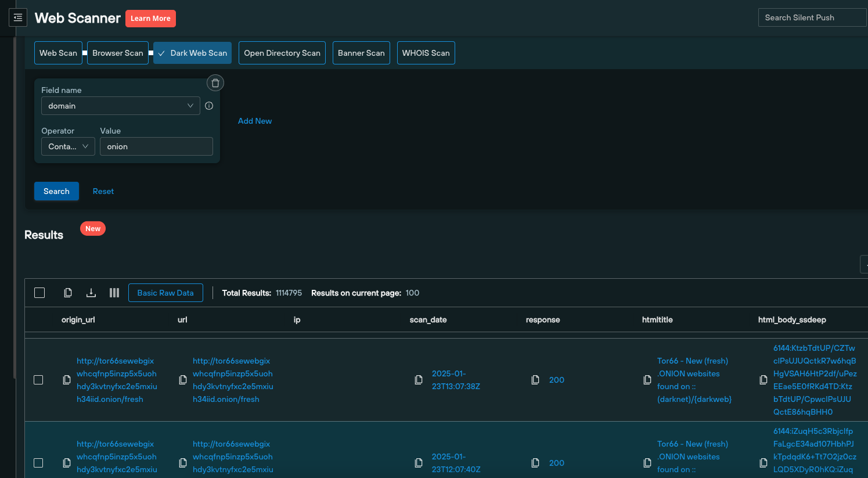Copy scan_date 2025-01-23T12:07:40Z

tap(419, 463)
